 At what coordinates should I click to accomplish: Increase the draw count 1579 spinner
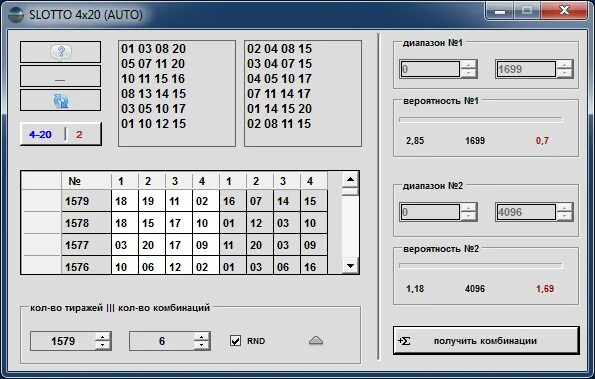click(102, 337)
